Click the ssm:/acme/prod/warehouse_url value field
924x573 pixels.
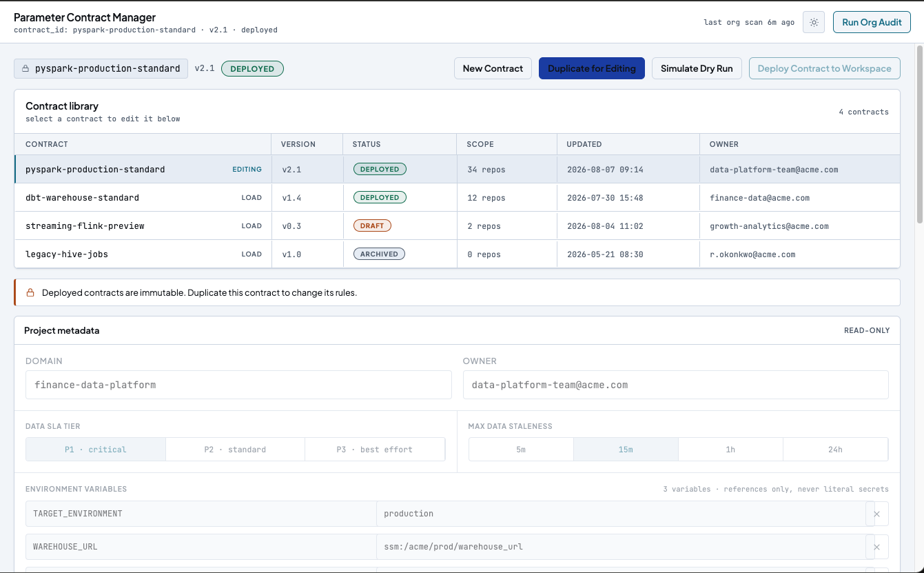pyautogui.click(x=621, y=547)
